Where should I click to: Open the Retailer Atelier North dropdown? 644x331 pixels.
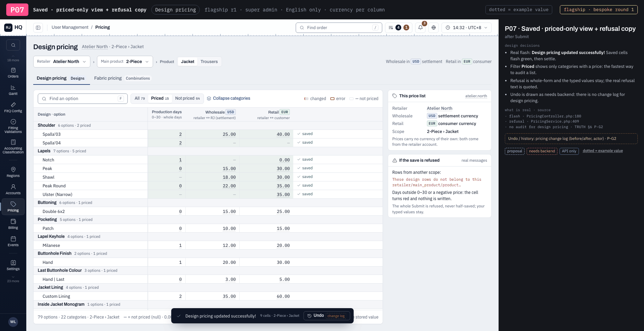coord(62,62)
